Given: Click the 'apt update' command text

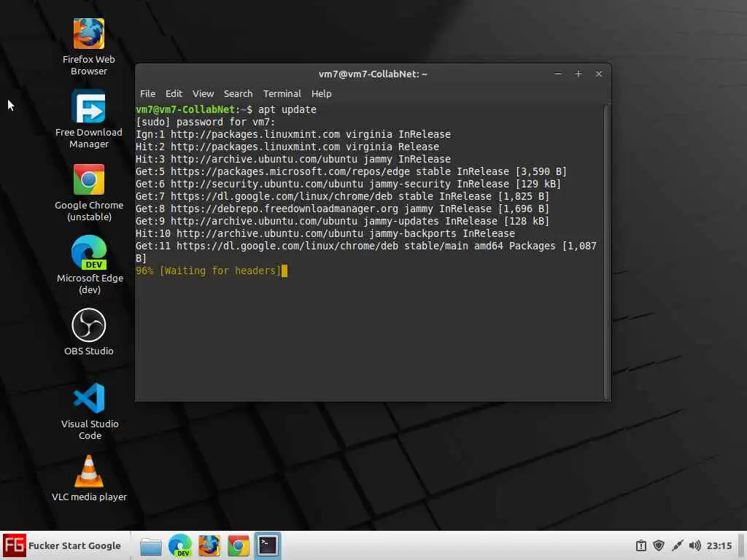Looking at the screenshot, I should tap(287, 109).
